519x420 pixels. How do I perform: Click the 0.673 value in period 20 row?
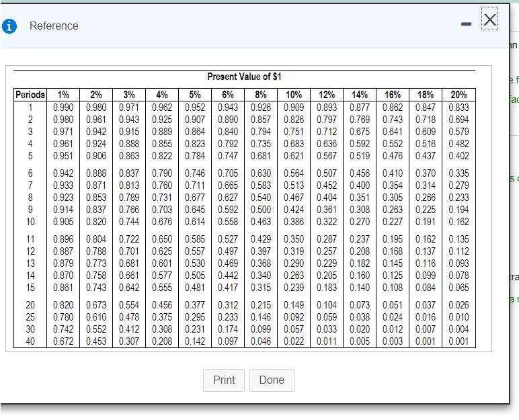(96, 305)
